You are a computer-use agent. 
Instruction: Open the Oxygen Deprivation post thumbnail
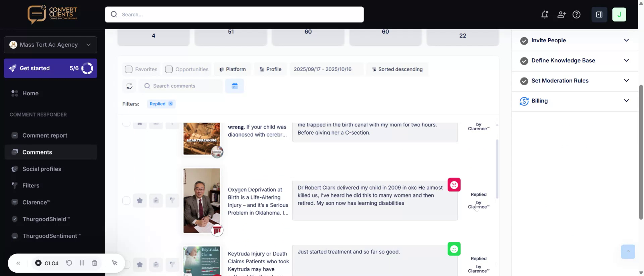[x=202, y=200]
